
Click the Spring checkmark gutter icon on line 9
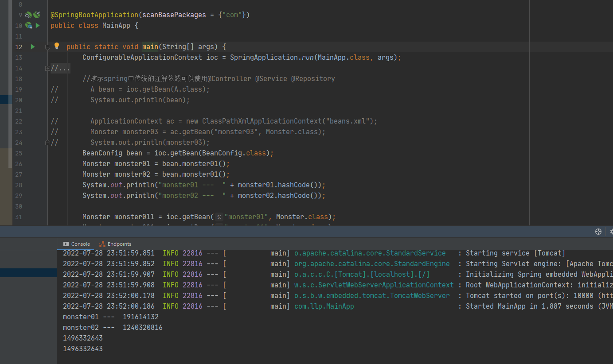click(37, 15)
